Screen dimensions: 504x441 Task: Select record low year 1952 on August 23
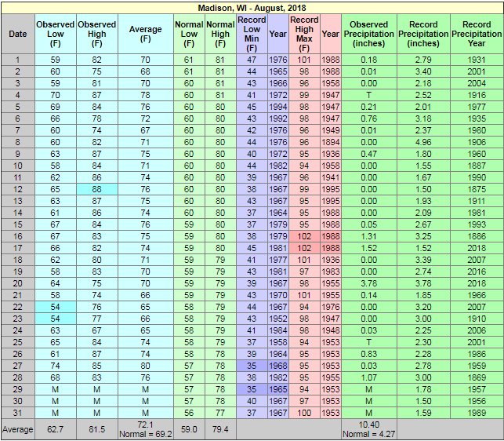pos(278,319)
